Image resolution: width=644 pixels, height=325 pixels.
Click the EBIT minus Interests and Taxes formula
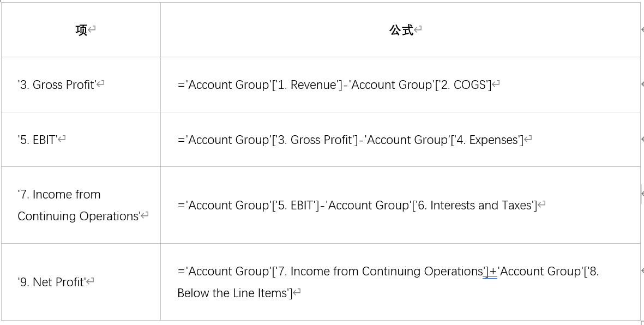357,205
